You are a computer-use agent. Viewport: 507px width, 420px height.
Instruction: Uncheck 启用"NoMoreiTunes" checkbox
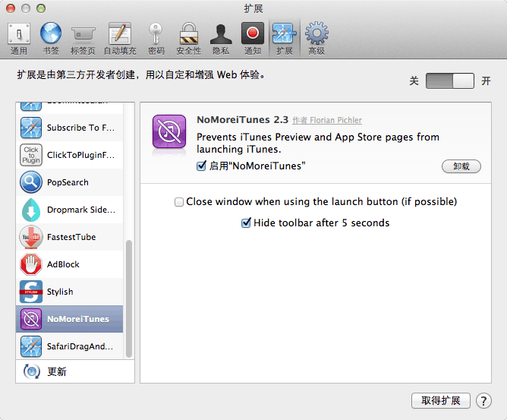pos(201,166)
